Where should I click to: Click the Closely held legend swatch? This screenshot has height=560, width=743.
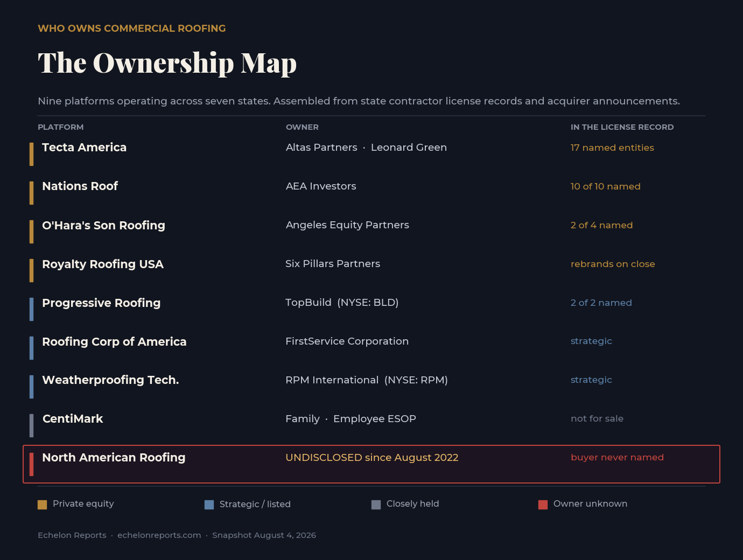coord(376,505)
